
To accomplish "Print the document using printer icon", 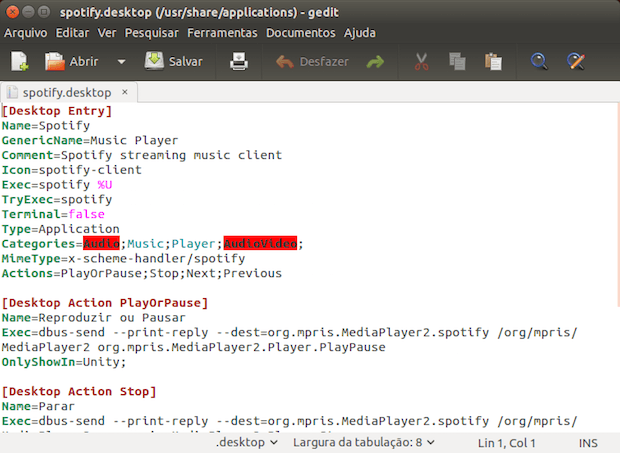I will pyautogui.click(x=239, y=61).
